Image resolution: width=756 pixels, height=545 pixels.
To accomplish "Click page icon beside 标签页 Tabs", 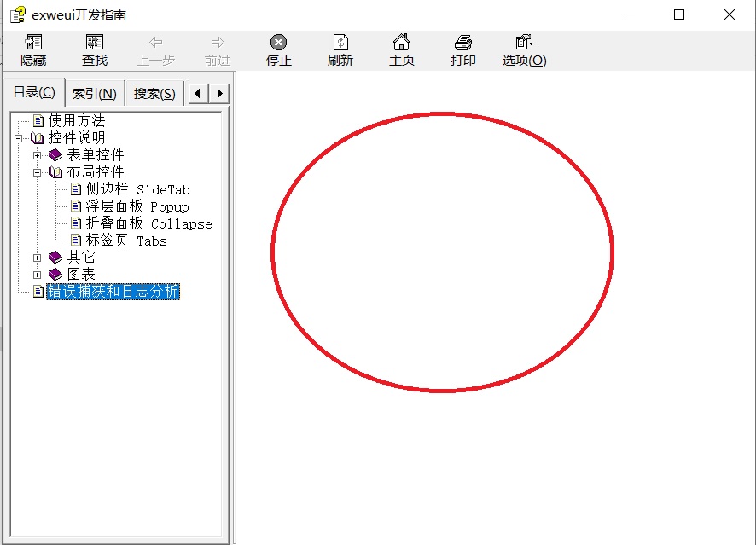I will tap(76, 240).
